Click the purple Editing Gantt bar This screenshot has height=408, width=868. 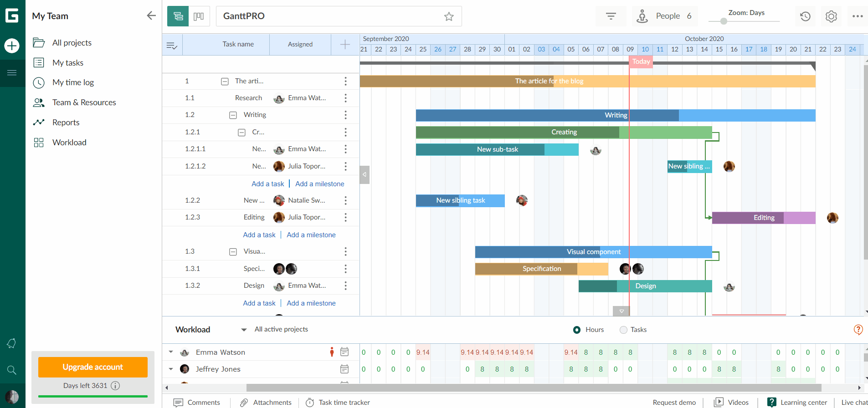click(x=764, y=218)
